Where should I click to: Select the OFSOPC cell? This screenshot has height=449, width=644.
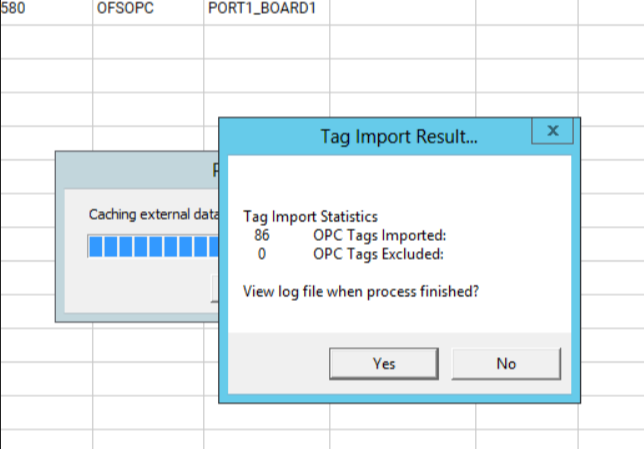pyautogui.click(x=148, y=13)
